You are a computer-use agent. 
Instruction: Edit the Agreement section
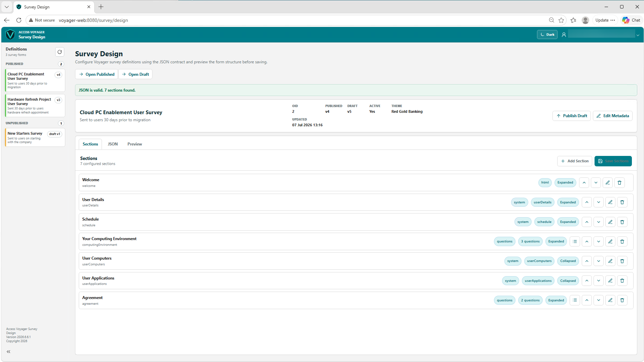(x=610, y=300)
